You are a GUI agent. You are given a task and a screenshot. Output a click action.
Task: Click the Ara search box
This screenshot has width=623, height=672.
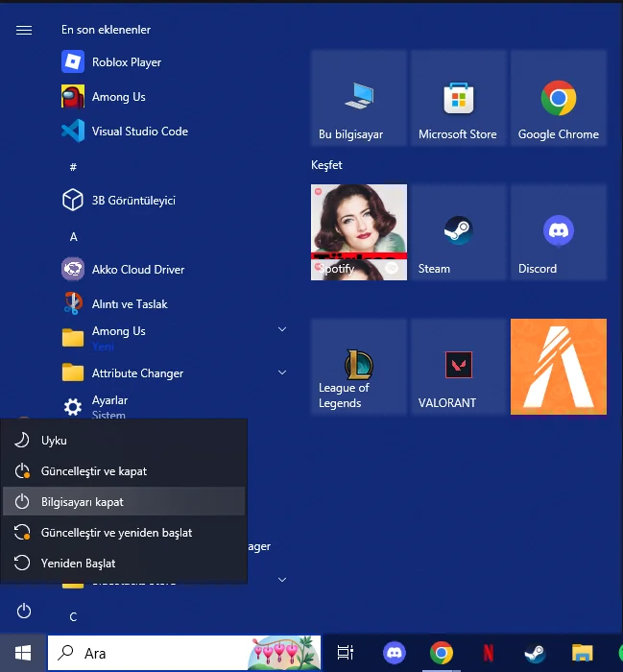(x=183, y=653)
